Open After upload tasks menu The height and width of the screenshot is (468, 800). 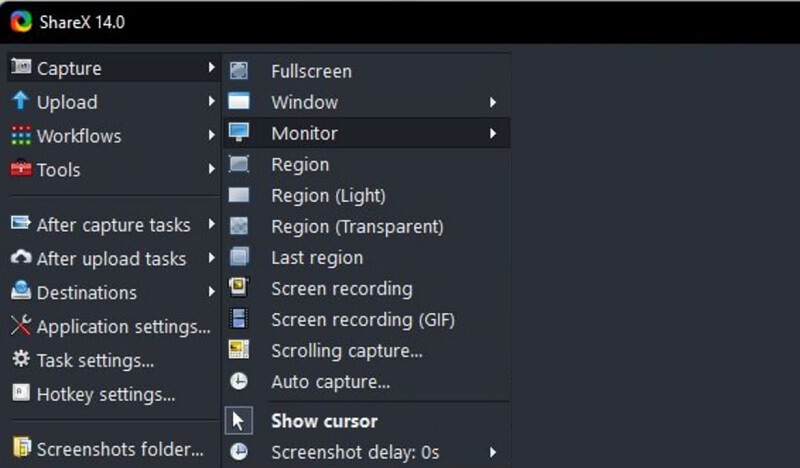tap(114, 258)
